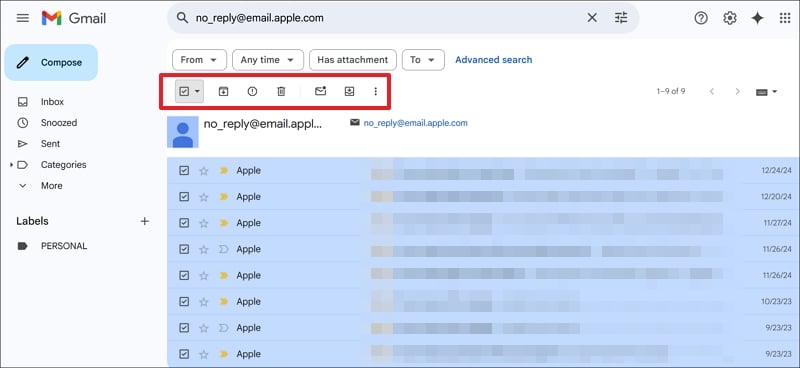Screen dimensions: 800x368
Task: Uncheck the Apple email from 12/20/24
Action: (x=184, y=197)
